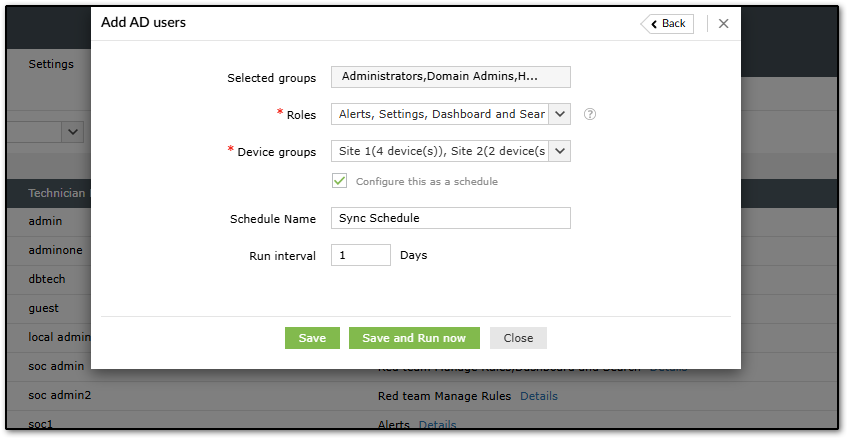Click the grey Close button
The width and height of the screenshot is (848, 439).
[518, 338]
